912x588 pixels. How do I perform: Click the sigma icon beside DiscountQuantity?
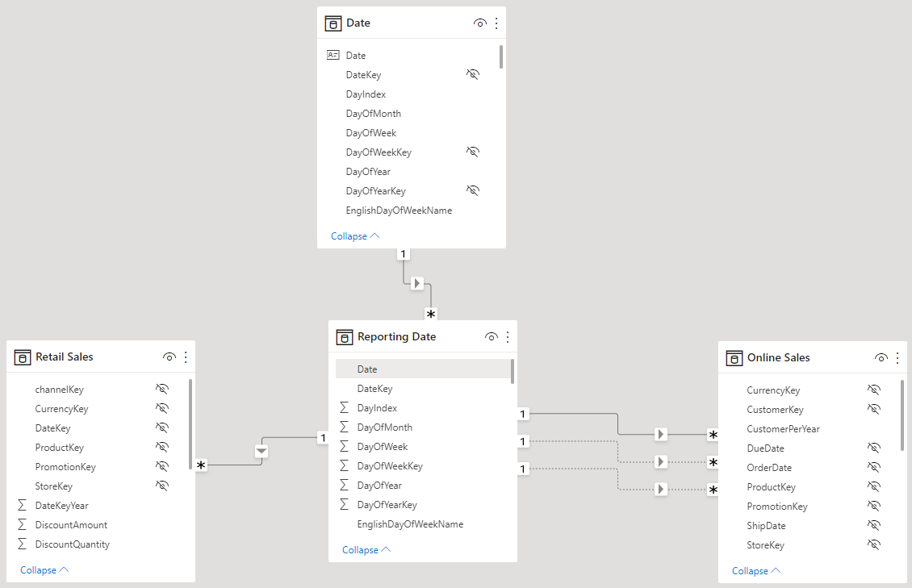pos(22,544)
